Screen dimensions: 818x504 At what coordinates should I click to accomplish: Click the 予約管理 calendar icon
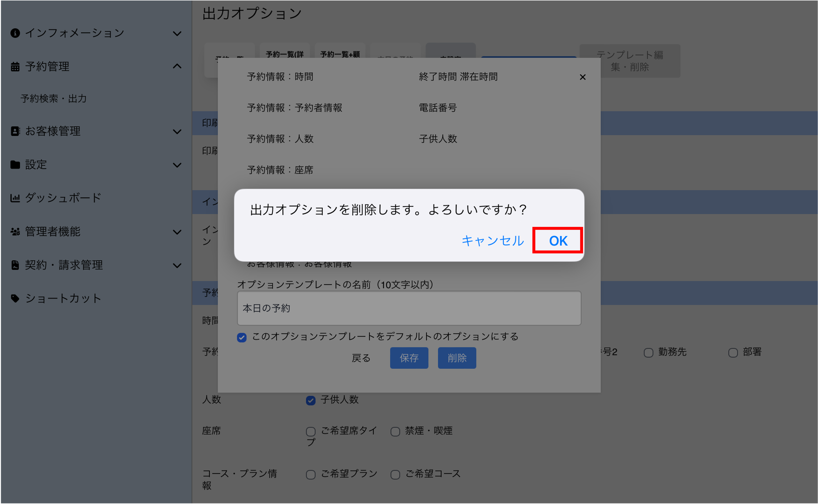[15, 66]
